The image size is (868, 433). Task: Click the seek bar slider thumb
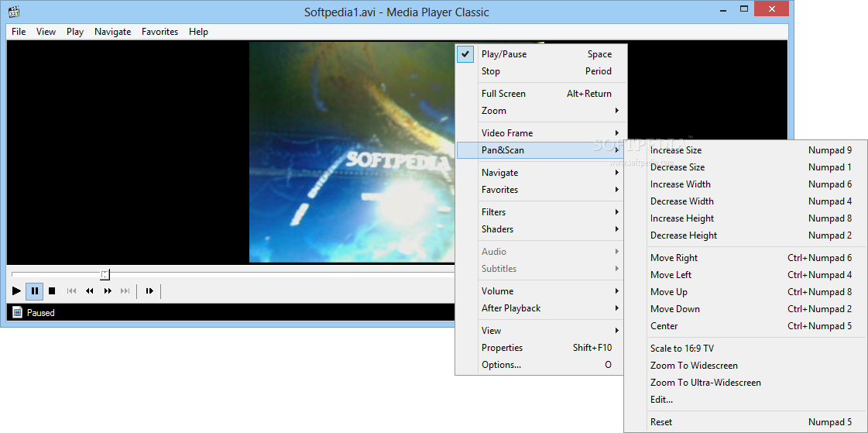105,274
